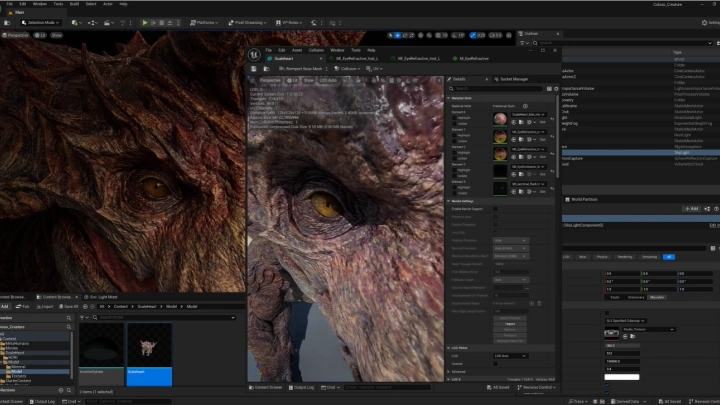Click the add material slot plus icon
The image size is (720, 405).
pyautogui.click(x=525, y=106)
